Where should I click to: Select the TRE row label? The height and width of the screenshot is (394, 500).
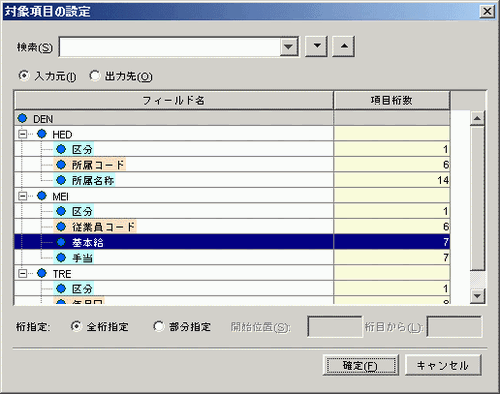pyautogui.click(x=62, y=274)
